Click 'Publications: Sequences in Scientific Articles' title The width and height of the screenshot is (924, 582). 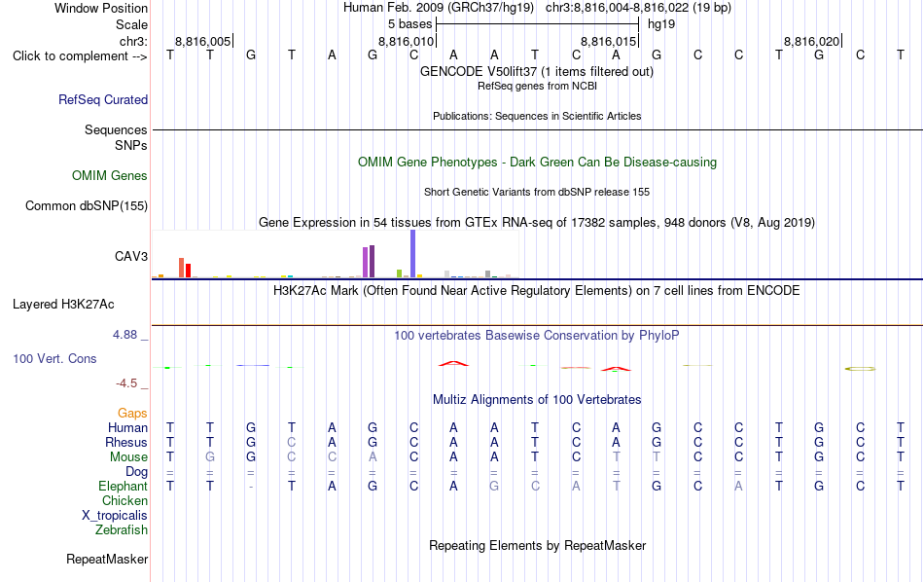pos(537,116)
